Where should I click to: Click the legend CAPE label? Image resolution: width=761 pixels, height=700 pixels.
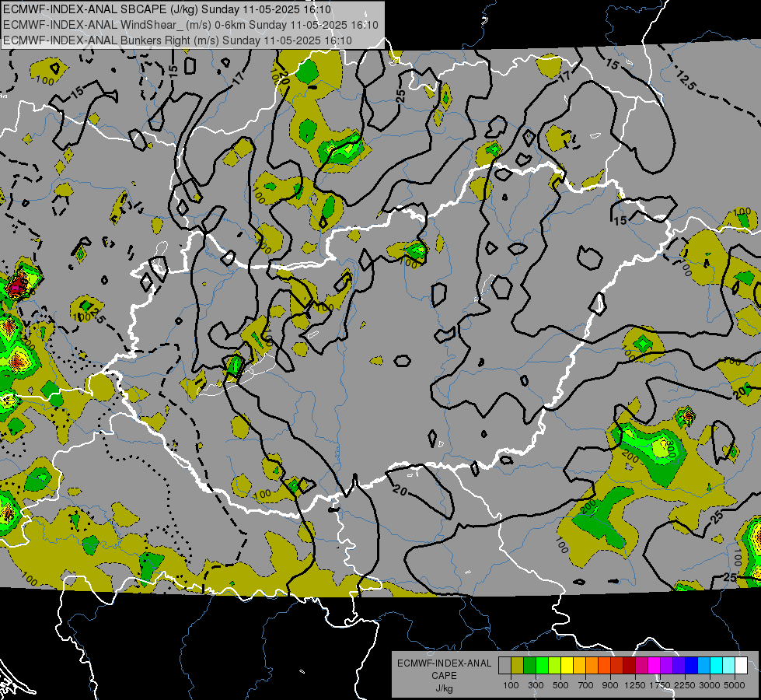tap(444, 676)
